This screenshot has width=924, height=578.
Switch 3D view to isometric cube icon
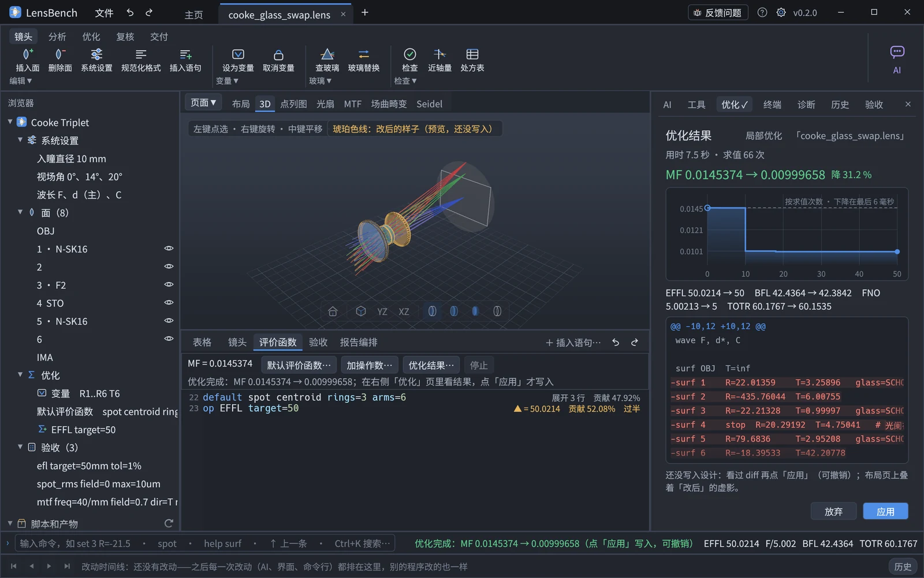361,312
